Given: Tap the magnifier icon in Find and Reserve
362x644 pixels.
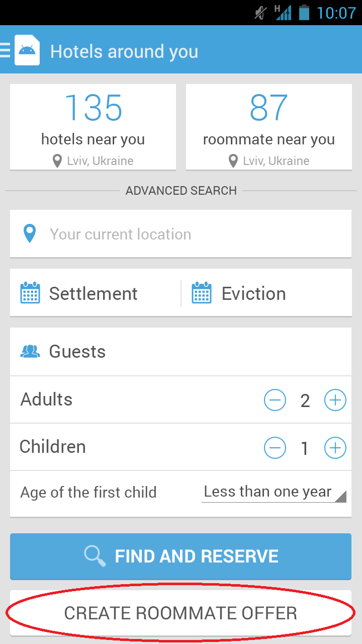Looking at the screenshot, I should (95, 556).
